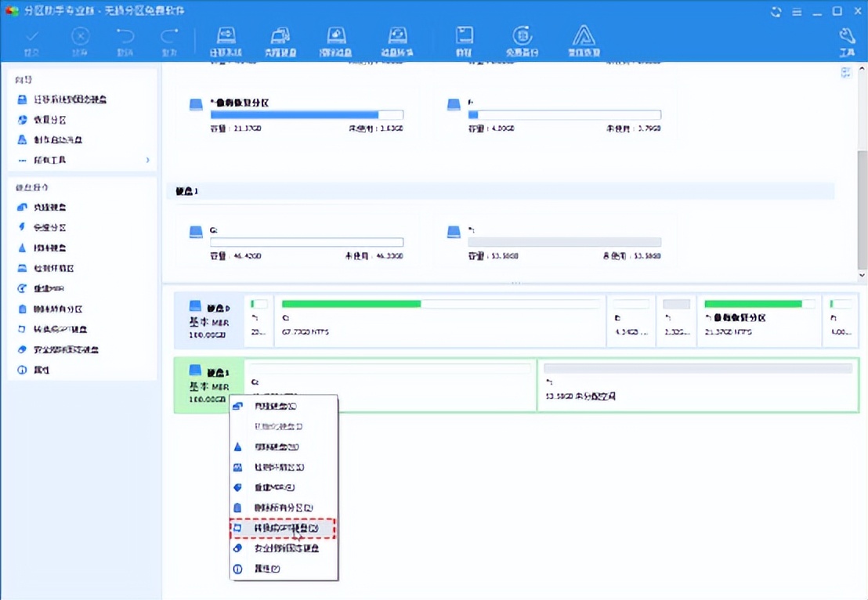Open the hamburger menu in the title bar

tap(797, 11)
